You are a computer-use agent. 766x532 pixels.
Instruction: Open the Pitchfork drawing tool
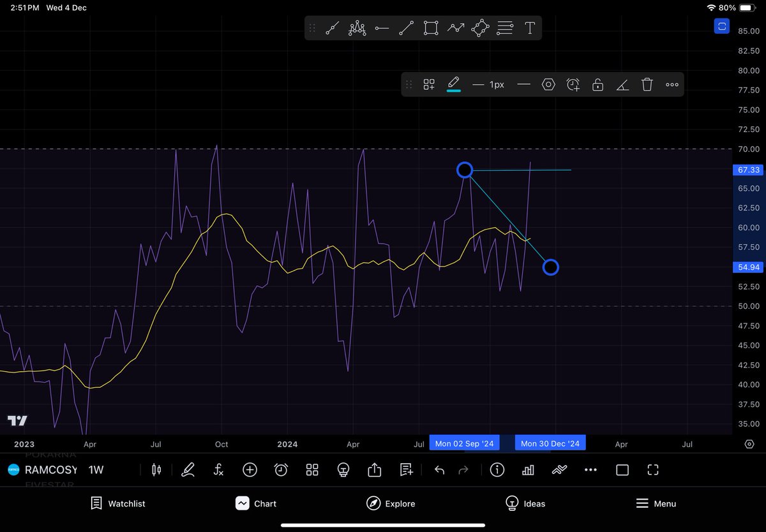click(357, 28)
